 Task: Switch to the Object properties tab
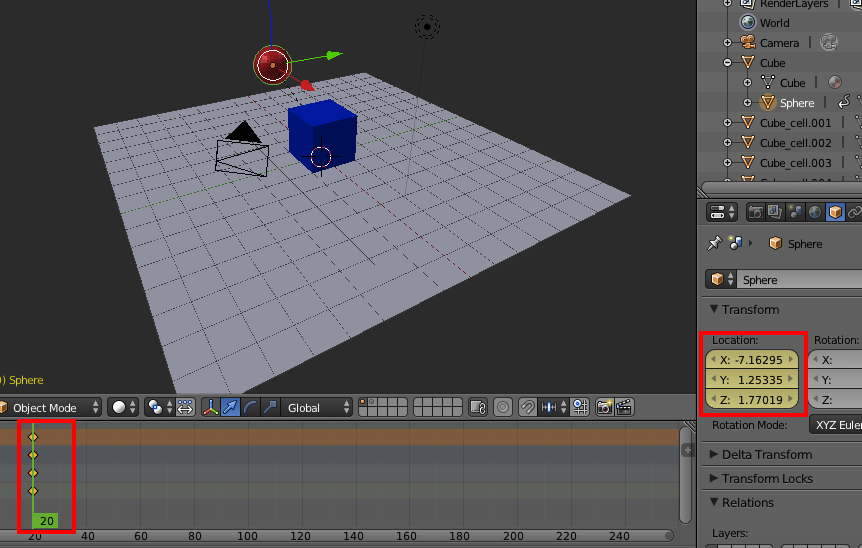pyautogui.click(x=835, y=212)
